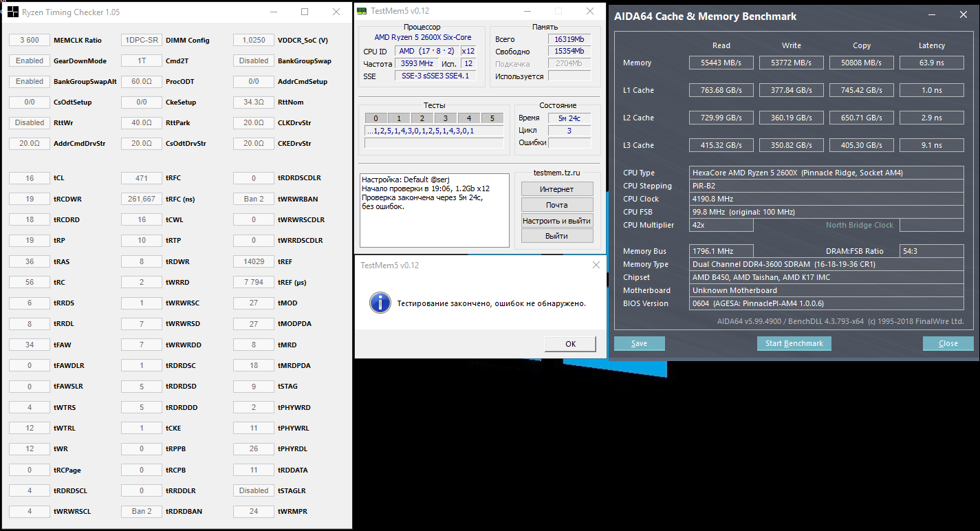Viewport: 980px width, 531px height.
Task: Click the tSTAGLR Disabled field
Action: pyautogui.click(x=254, y=490)
